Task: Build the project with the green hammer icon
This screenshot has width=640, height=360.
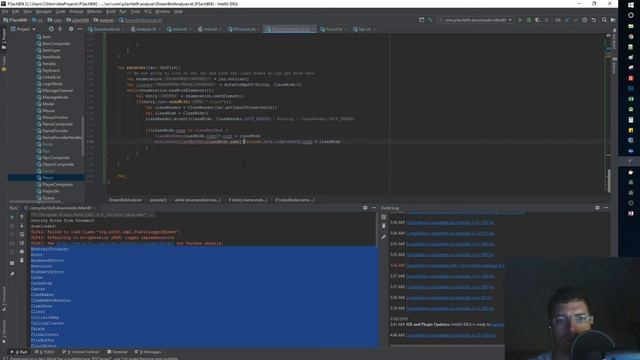Action: pos(430,20)
